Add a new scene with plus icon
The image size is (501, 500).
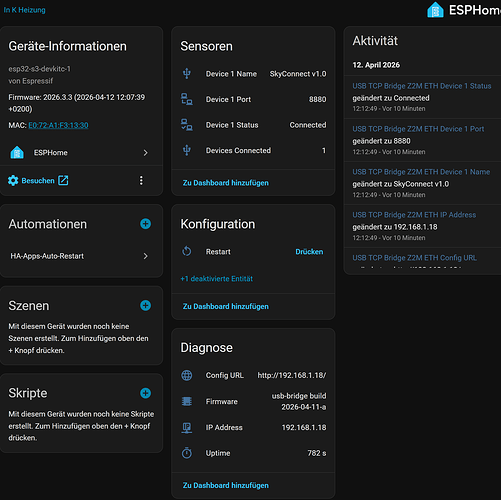145,305
